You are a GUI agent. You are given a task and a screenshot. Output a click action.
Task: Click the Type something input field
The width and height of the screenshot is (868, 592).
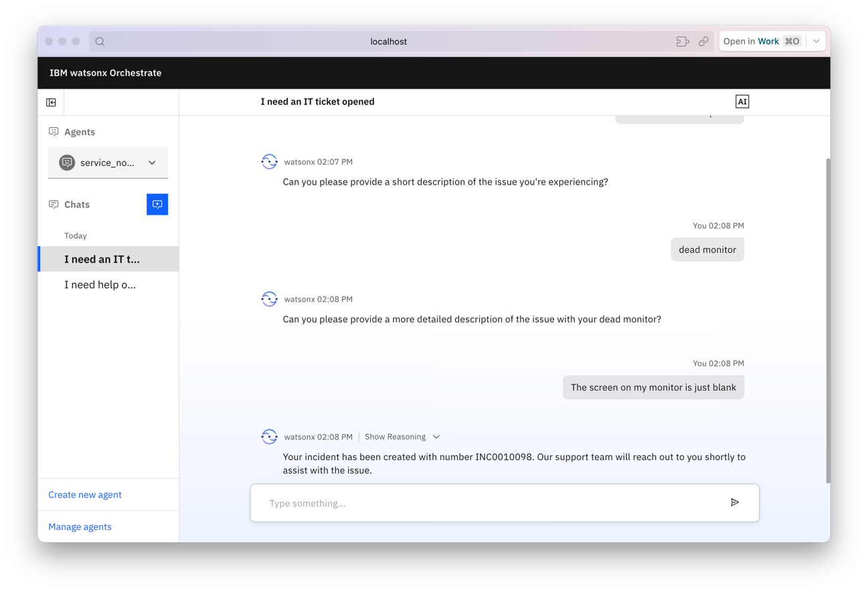point(505,503)
